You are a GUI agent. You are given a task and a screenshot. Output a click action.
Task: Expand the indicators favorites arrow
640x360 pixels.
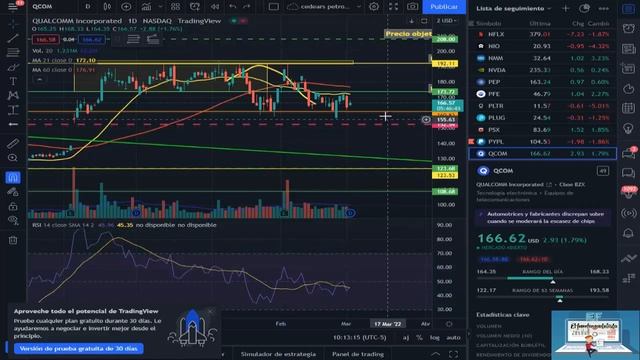pyautogui.click(x=160, y=7)
